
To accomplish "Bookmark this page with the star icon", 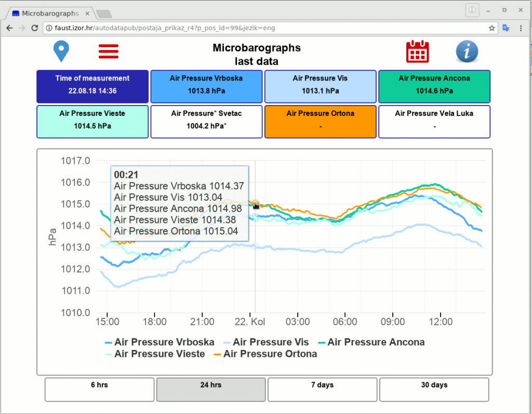I will coord(491,28).
